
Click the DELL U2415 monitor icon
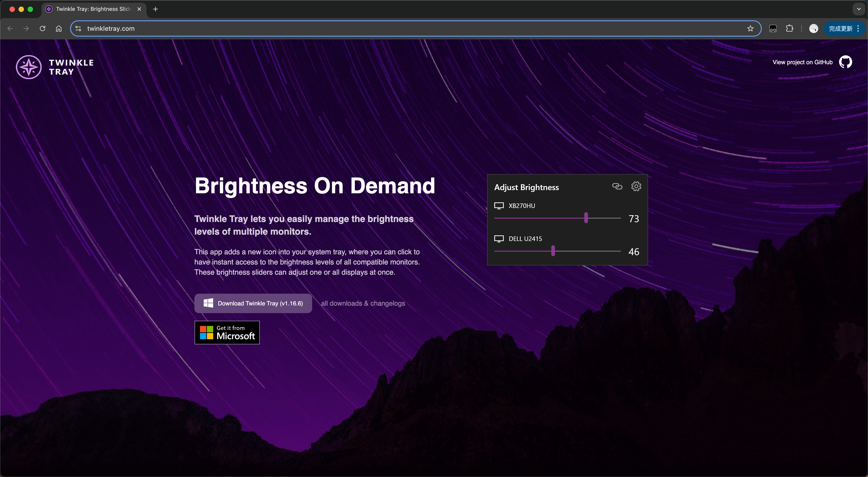pyautogui.click(x=499, y=239)
